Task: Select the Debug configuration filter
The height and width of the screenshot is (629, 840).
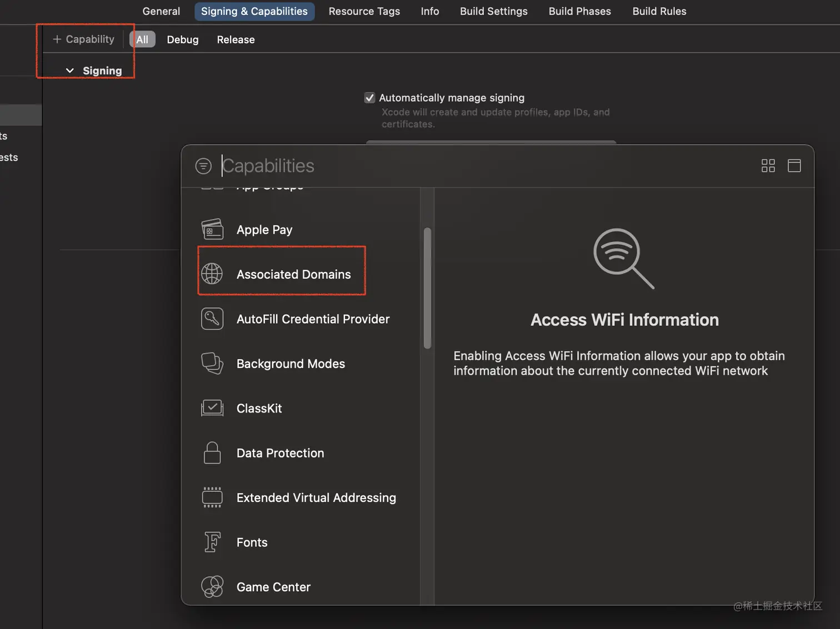Action: click(x=183, y=39)
